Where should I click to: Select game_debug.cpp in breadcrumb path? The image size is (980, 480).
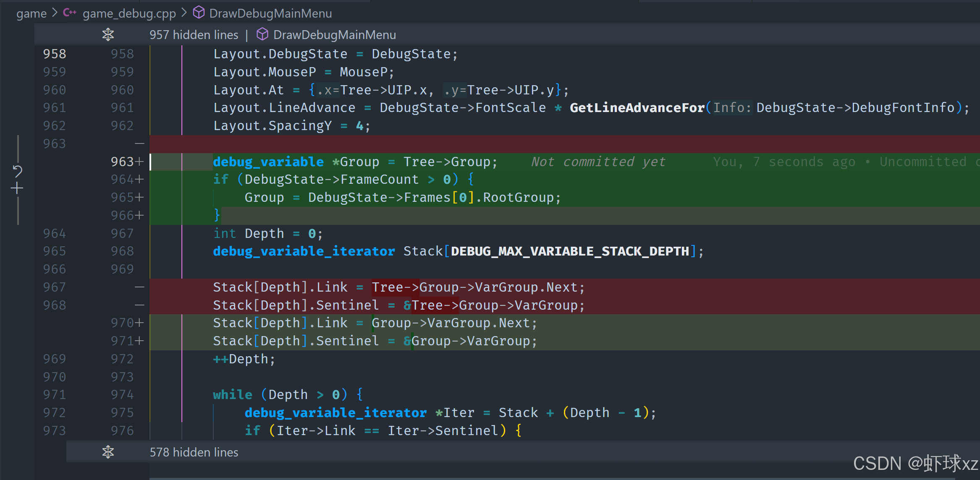pos(129,13)
